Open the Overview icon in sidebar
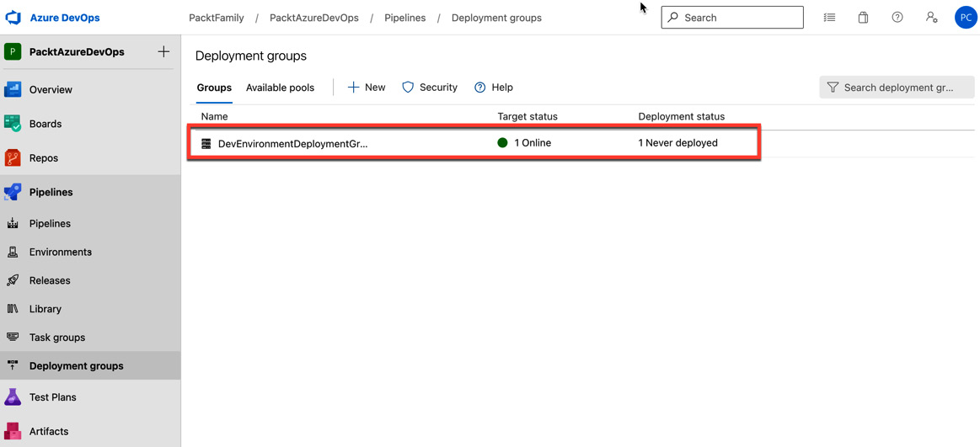Viewport: 980px width, 447px height. [x=13, y=89]
